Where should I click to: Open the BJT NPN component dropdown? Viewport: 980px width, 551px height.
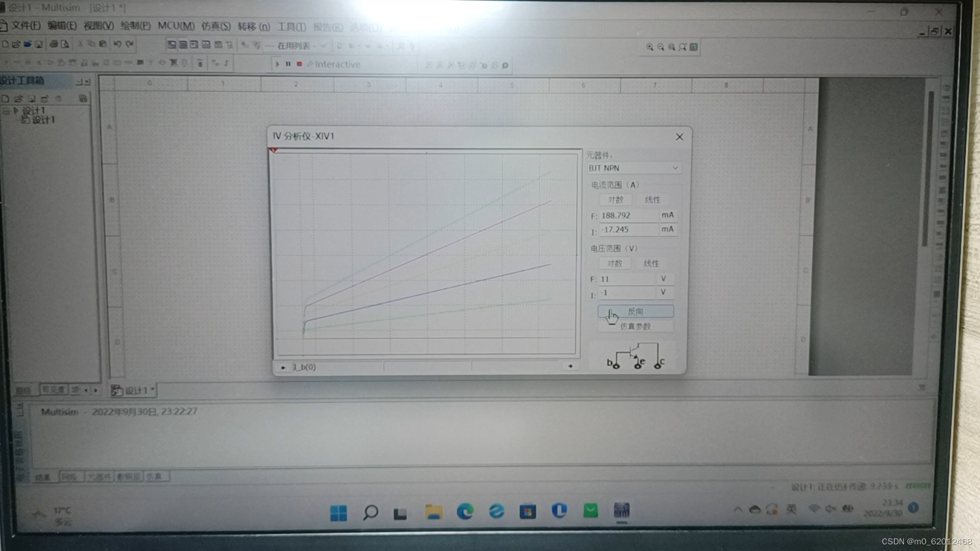click(675, 168)
